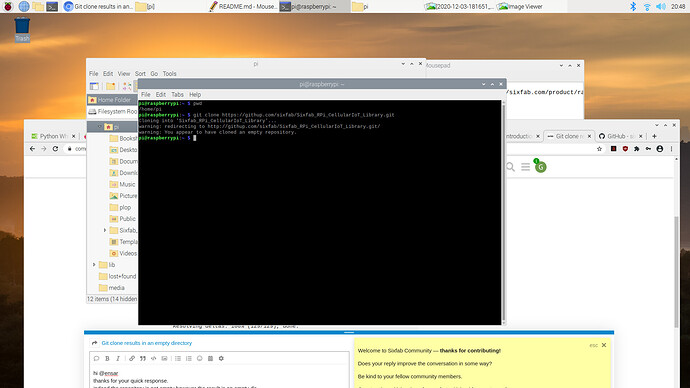690x388 pixels.
Task: Switch to Git clone results Chromium taskbar entry
Action: tap(97, 6)
